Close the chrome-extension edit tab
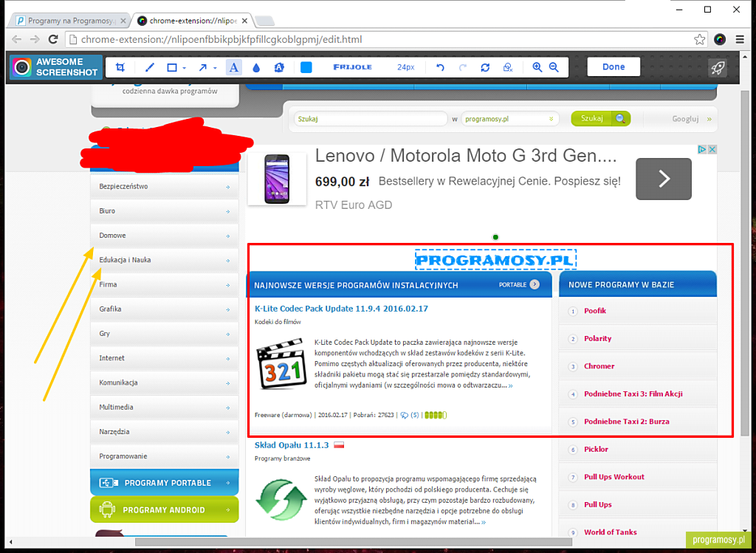The width and height of the screenshot is (756, 553). (x=244, y=21)
